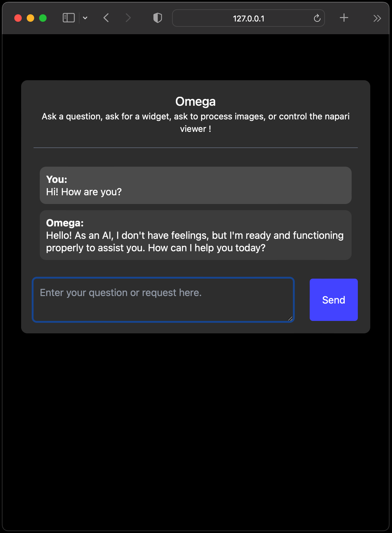
Task: Click the subtitle text about napari viewer
Action: tap(196, 123)
